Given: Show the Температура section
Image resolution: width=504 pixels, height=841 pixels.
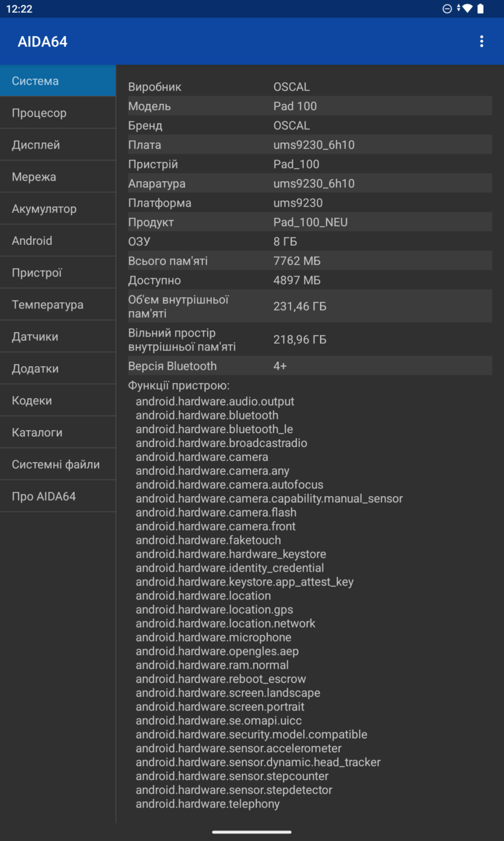Looking at the screenshot, I should click(x=58, y=304).
